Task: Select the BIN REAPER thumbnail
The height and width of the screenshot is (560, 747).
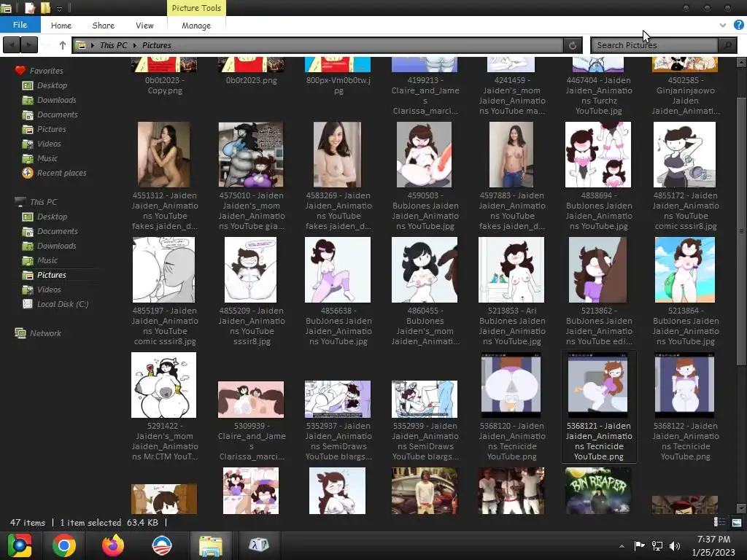Action: pyautogui.click(x=598, y=491)
